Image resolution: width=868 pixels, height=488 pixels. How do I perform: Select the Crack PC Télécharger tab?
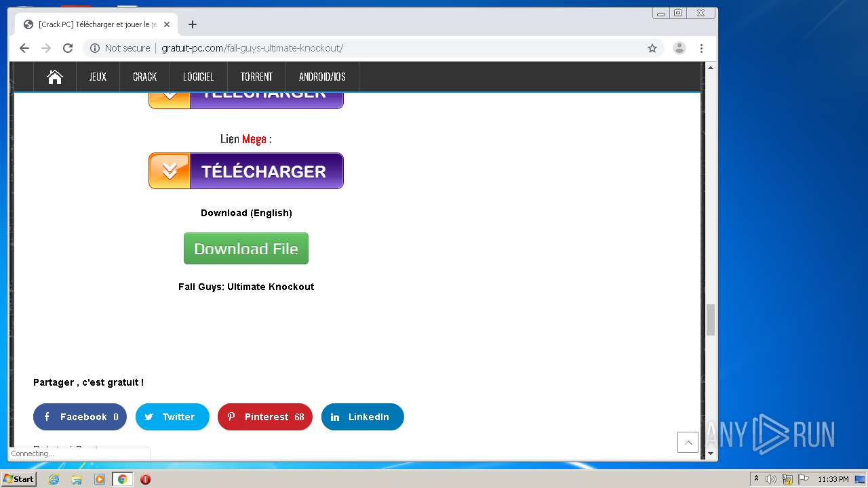click(97, 24)
